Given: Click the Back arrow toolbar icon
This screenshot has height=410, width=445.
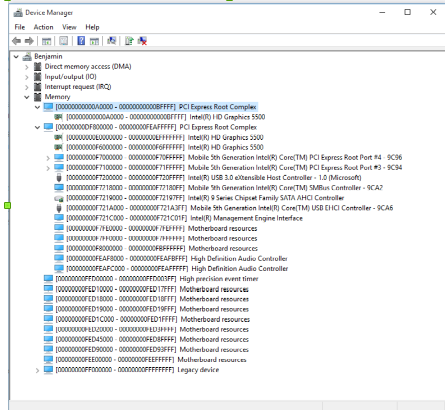Looking at the screenshot, I should pyautogui.click(x=16, y=41).
